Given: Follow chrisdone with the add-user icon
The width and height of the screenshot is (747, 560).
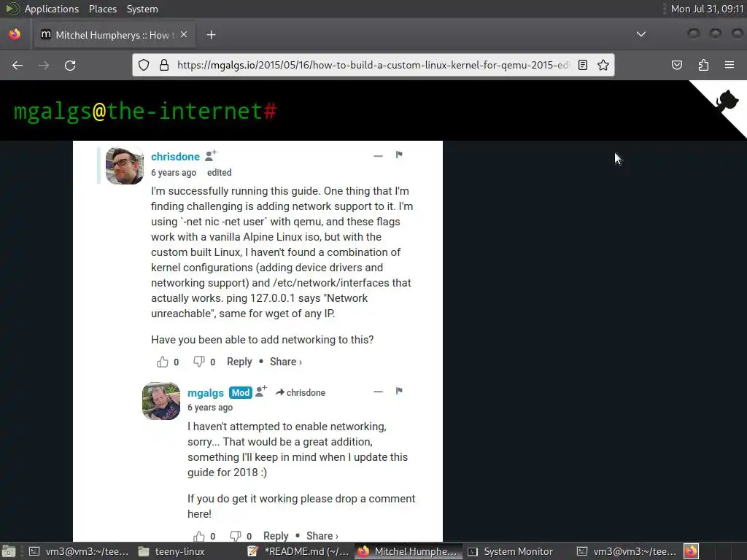Looking at the screenshot, I should click(x=211, y=155).
